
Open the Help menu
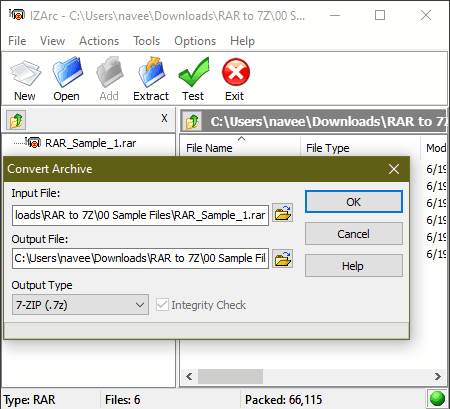coord(242,41)
